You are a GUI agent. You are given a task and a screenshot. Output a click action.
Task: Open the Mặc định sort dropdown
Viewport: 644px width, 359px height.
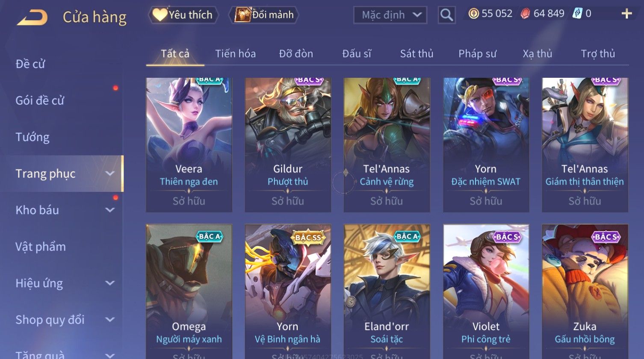coord(390,15)
